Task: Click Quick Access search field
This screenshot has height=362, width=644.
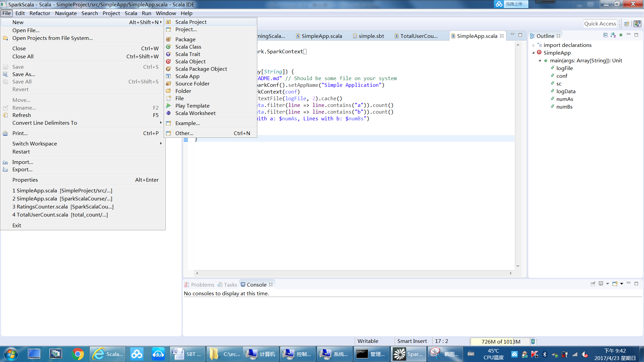Action: [x=600, y=23]
